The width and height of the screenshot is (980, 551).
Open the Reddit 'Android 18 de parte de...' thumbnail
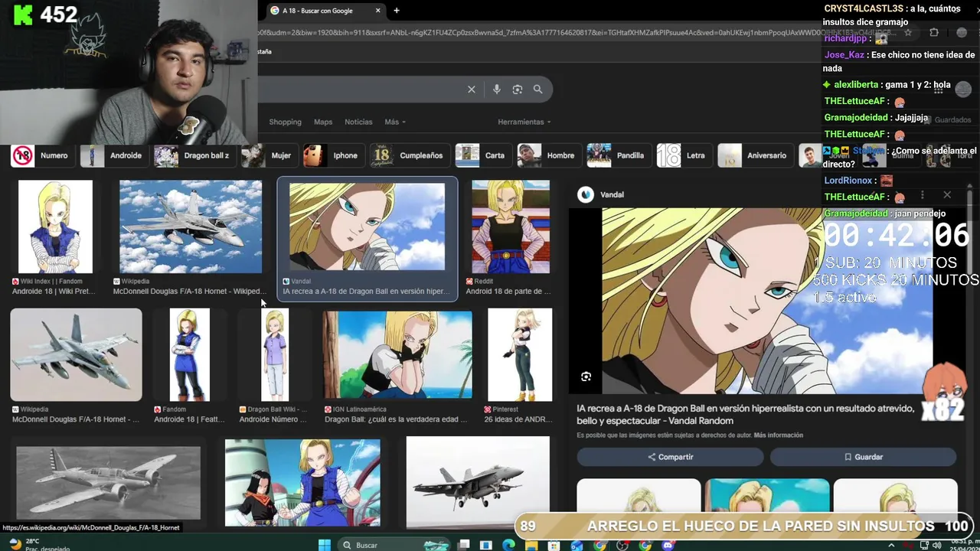511,227
